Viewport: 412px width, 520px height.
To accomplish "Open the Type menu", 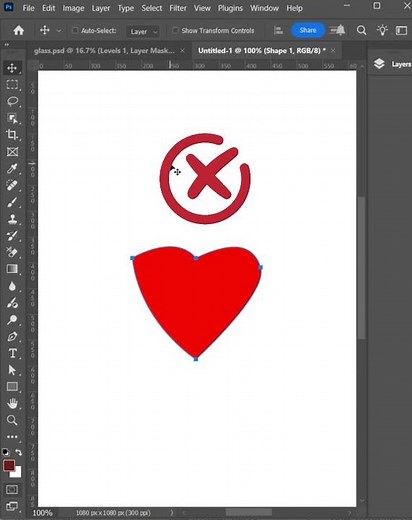I will [126, 8].
